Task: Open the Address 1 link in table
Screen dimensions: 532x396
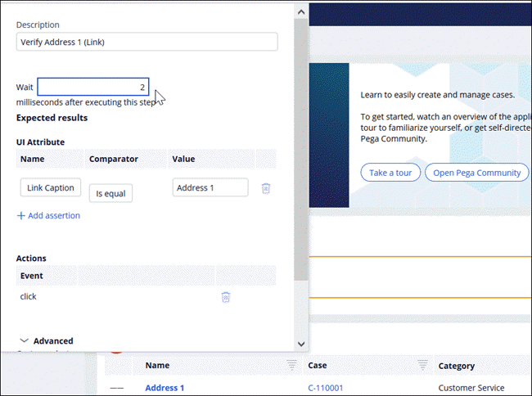Action: pos(165,388)
